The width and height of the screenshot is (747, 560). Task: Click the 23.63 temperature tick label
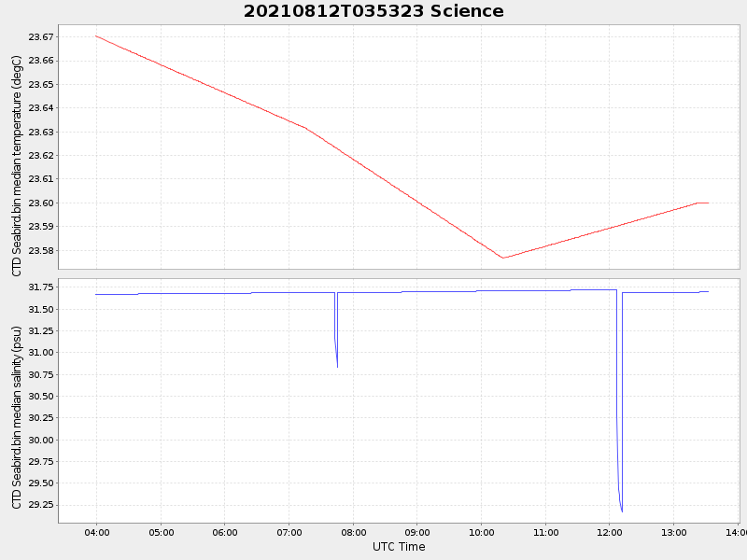coord(41,132)
